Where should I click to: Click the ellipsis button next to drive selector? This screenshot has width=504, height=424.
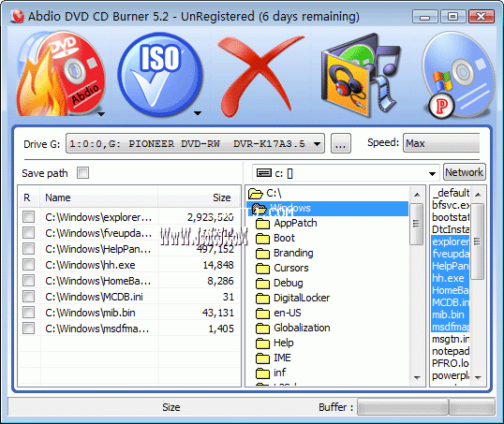coord(341,143)
